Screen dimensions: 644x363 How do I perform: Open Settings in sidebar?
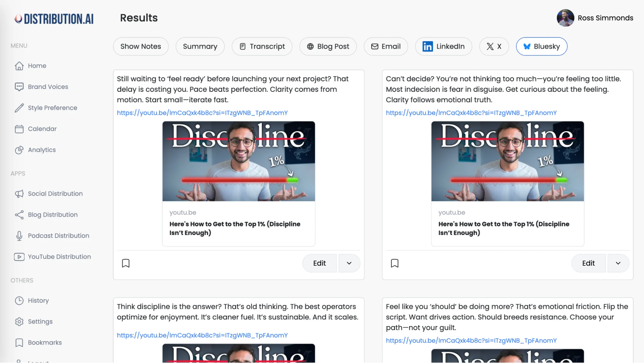[x=40, y=321]
